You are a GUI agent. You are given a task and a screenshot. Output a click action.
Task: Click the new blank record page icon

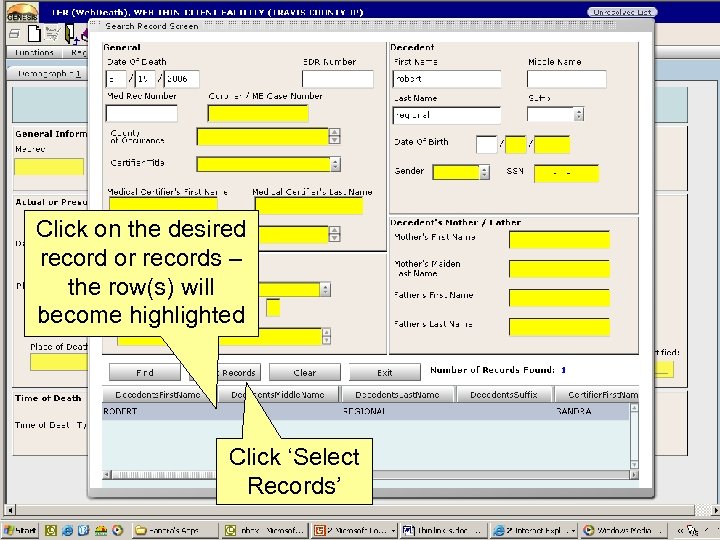34,34
